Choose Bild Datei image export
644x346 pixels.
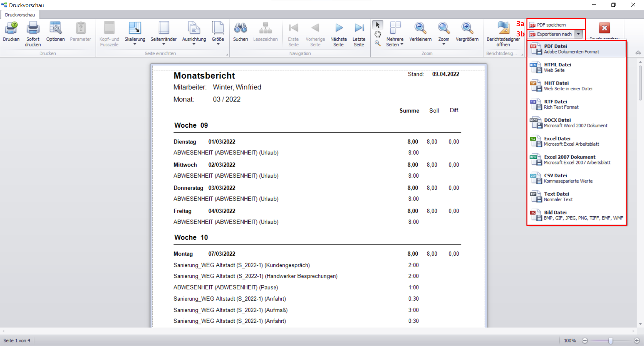(576, 215)
